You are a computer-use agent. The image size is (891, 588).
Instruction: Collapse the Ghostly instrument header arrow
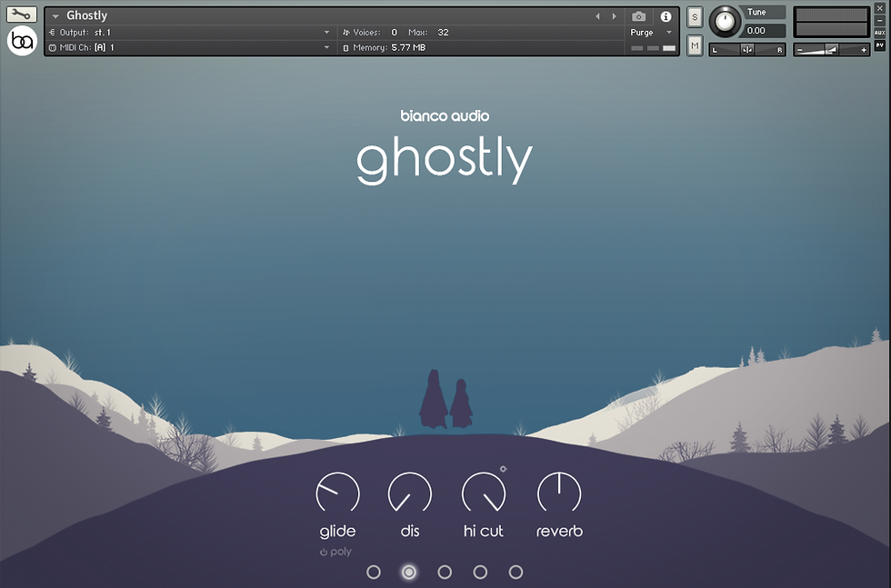pos(55,16)
